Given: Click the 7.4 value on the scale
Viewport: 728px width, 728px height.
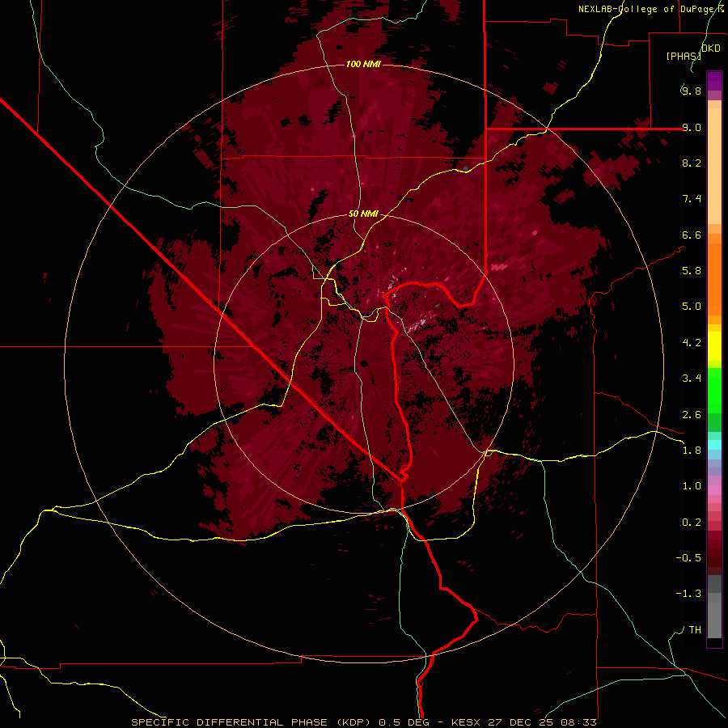Looking at the screenshot, I should click(692, 199).
